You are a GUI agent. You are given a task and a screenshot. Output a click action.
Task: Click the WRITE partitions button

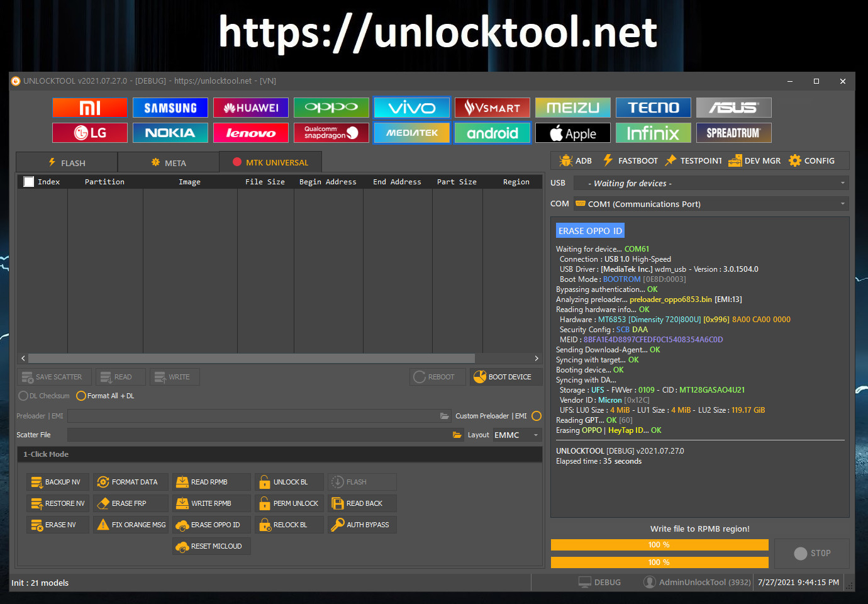(175, 377)
